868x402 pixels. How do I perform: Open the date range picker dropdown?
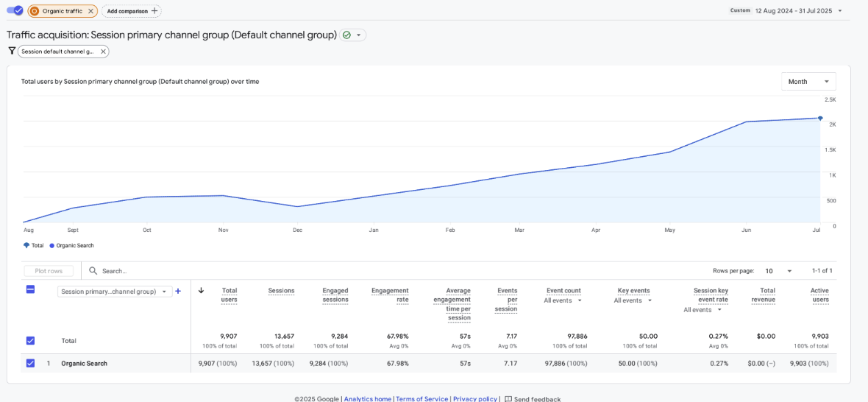click(x=840, y=11)
